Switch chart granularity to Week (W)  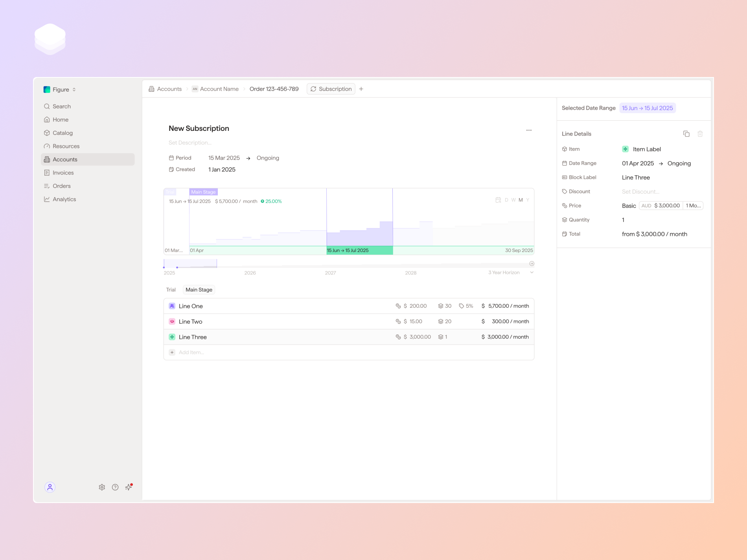pyautogui.click(x=513, y=200)
